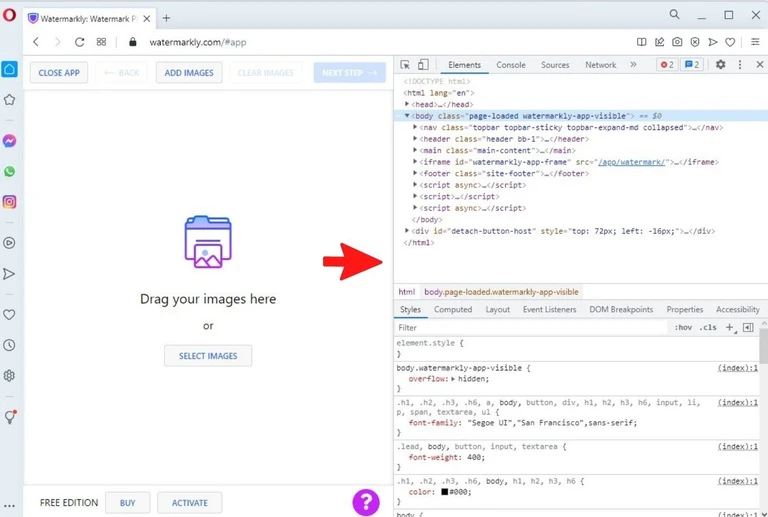Viewport: 768px width, 517px height.
Task: Open Easy Setup menu icon
Action: pyautogui.click(x=755, y=42)
